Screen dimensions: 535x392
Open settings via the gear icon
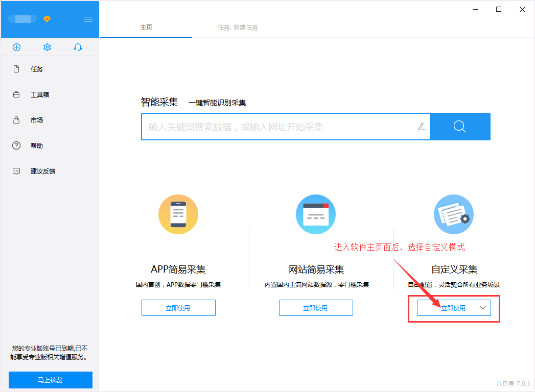(x=47, y=47)
